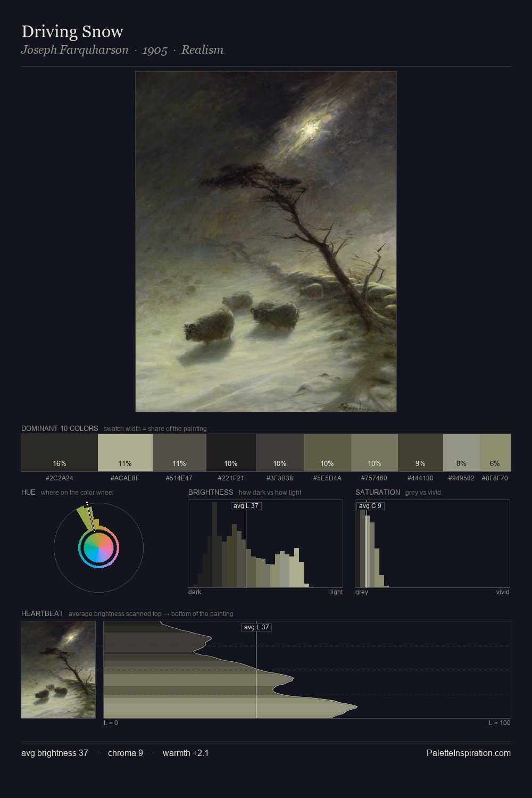Click 'how dark vs how light' caption

pyautogui.click(x=270, y=493)
